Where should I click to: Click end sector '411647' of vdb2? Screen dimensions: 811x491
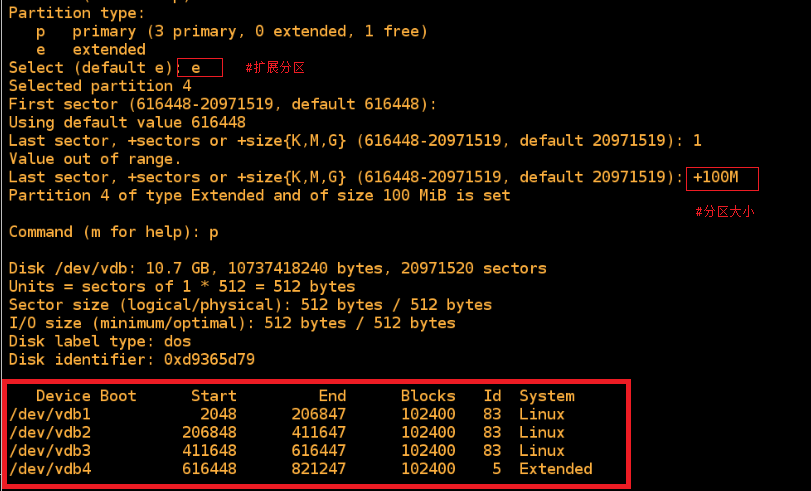pos(319,433)
